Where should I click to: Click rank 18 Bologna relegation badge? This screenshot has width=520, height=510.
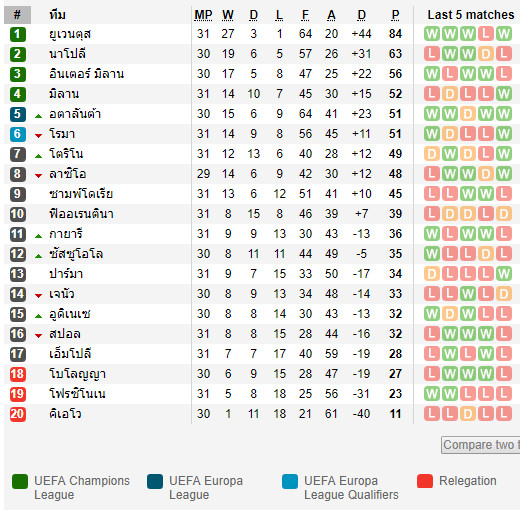(x=18, y=374)
